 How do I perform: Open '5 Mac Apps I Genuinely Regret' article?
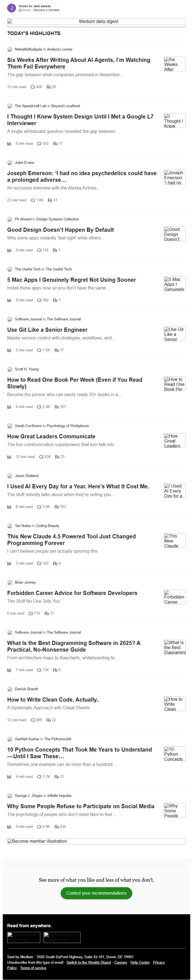click(71, 280)
